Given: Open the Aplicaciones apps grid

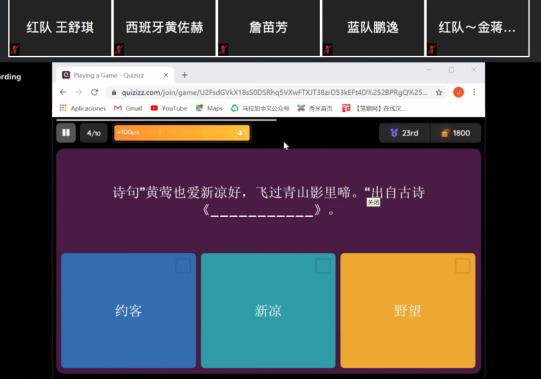Looking at the screenshot, I should 83,108.
